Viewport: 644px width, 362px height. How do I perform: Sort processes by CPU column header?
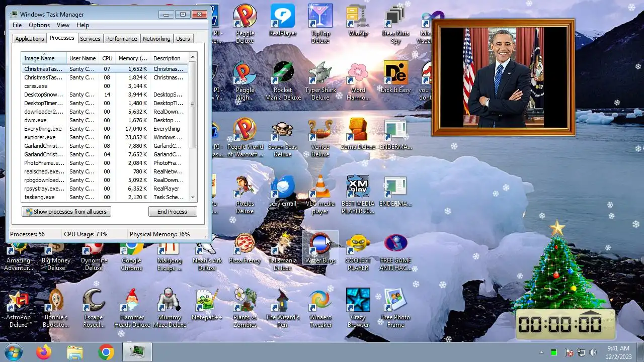[107, 58]
